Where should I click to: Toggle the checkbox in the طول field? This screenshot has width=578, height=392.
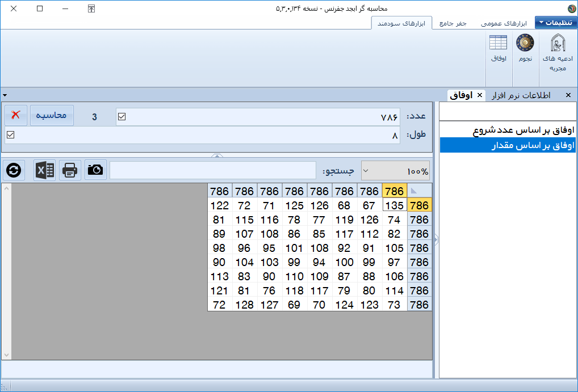10,134
